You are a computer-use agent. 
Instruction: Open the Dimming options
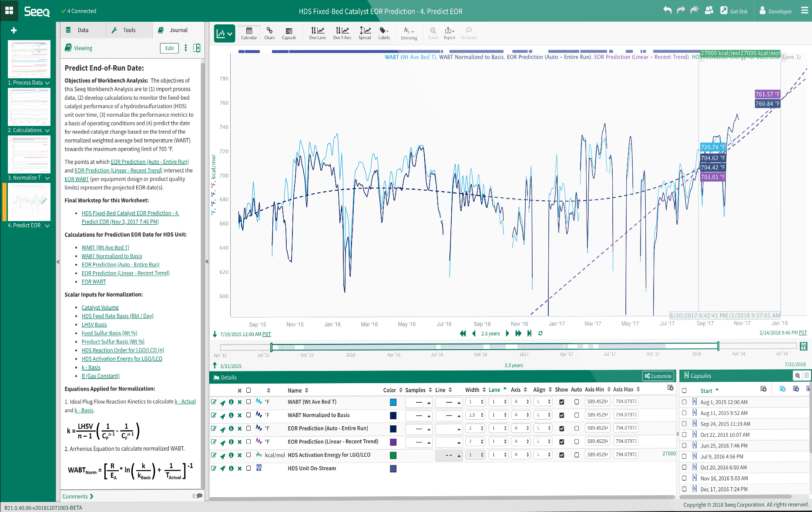click(409, 33)
